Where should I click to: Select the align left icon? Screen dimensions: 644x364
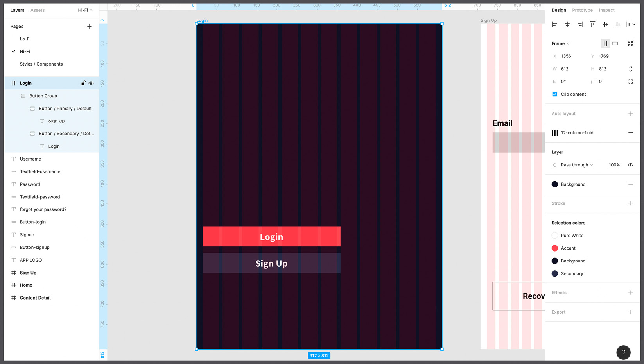(554, 24)
